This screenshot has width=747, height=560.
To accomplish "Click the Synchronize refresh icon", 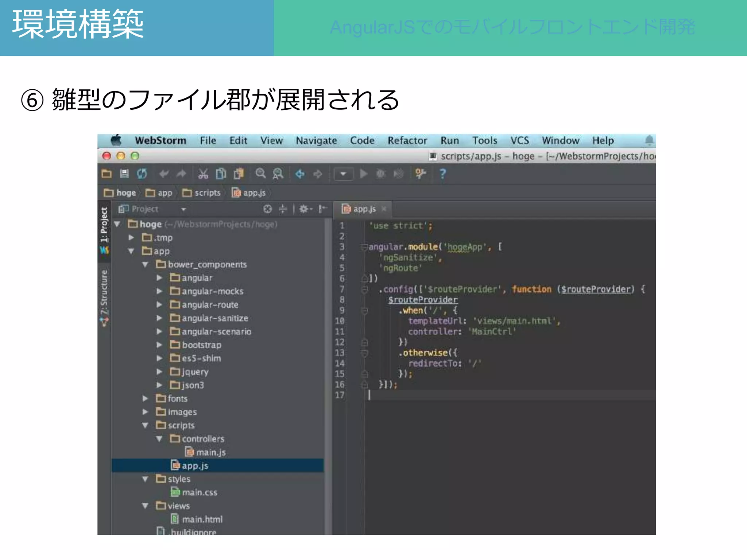I will point(142,174).
